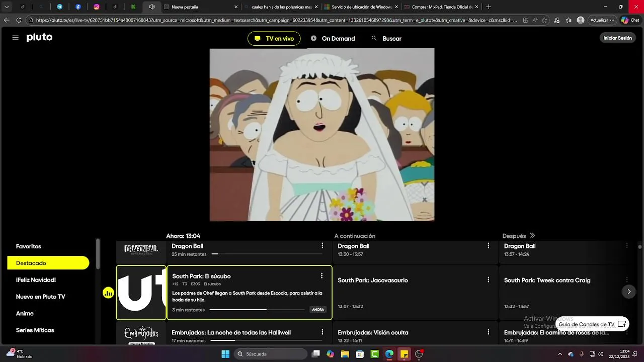The height and width of the screenshot is (362, 644).
Task: Open the Copilot Chat button
Action: pyautogui.click(x=630, y=20)
